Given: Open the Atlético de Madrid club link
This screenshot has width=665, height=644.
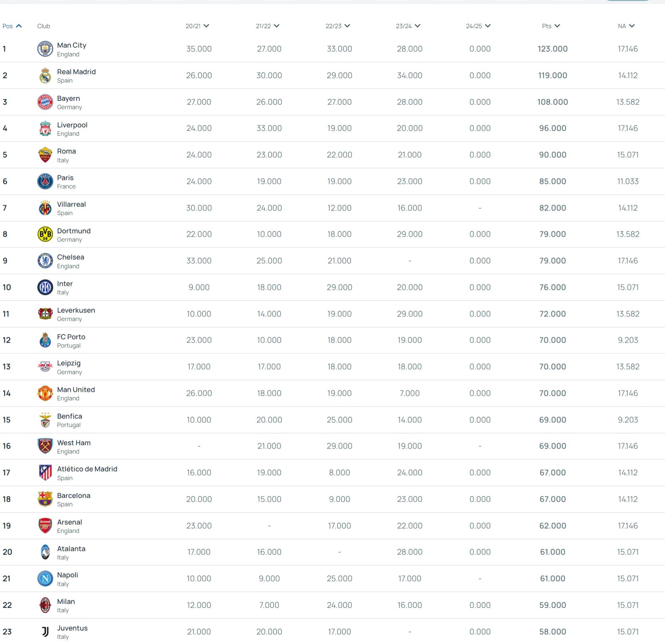Looking at the screenshot, I should tap(87, 469).
